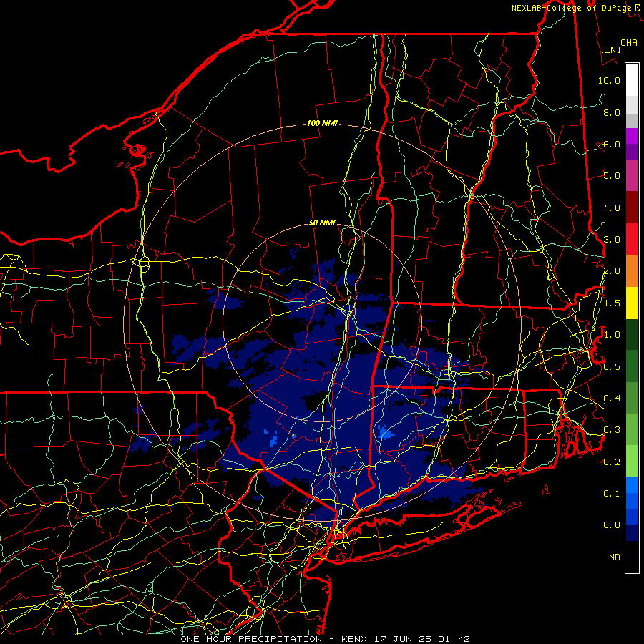The height and width of the screenshot is (644, 644).
Task: Click the 1.5 legend value
Action: coord(612,303)
